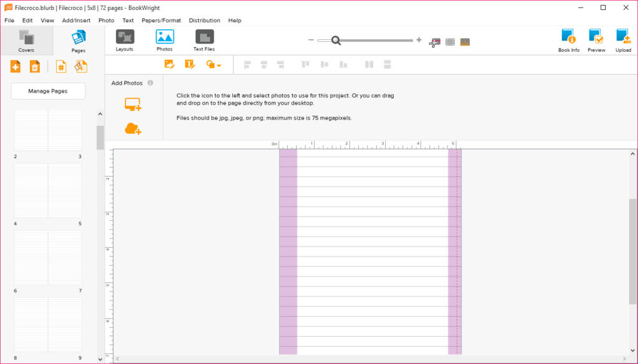The height and width of the screenshot is (364, 638).
Task: Expand the shape tool dropdown arrow
Action: coord(219,65)
